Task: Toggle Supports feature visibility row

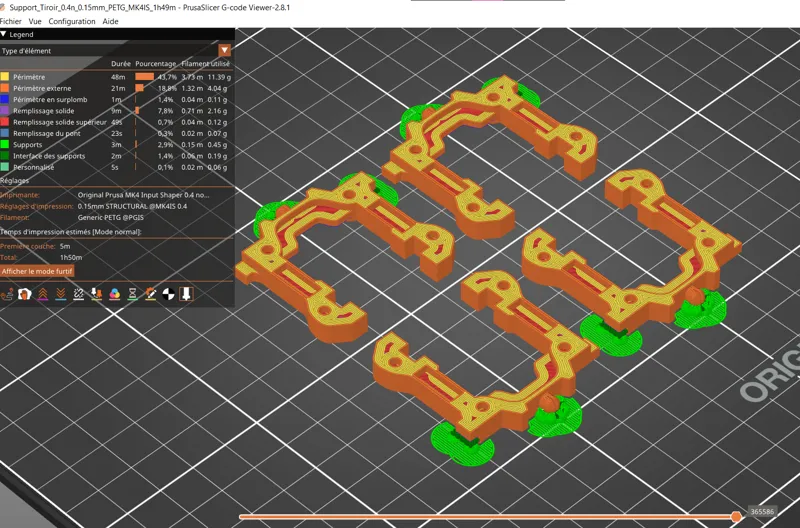Action: pyautogui.click(x=116, y=145)
